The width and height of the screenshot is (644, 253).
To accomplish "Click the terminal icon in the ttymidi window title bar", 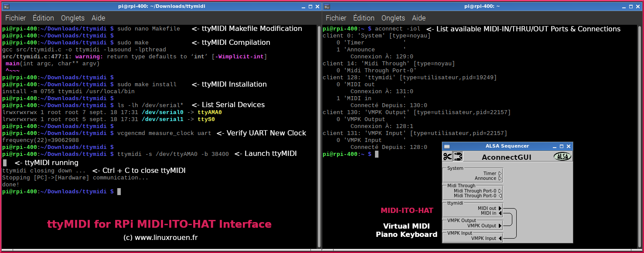I will [x=6, y=7].
